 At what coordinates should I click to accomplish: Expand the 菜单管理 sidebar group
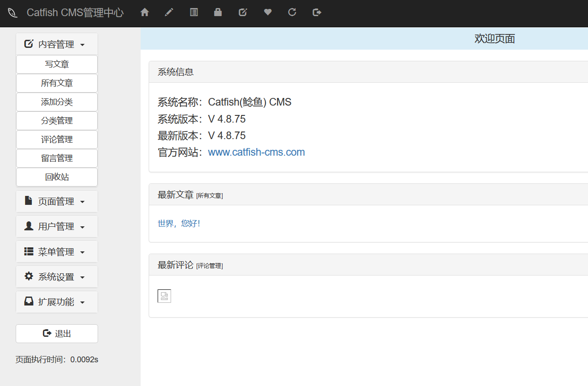click(x=57, y=252)
